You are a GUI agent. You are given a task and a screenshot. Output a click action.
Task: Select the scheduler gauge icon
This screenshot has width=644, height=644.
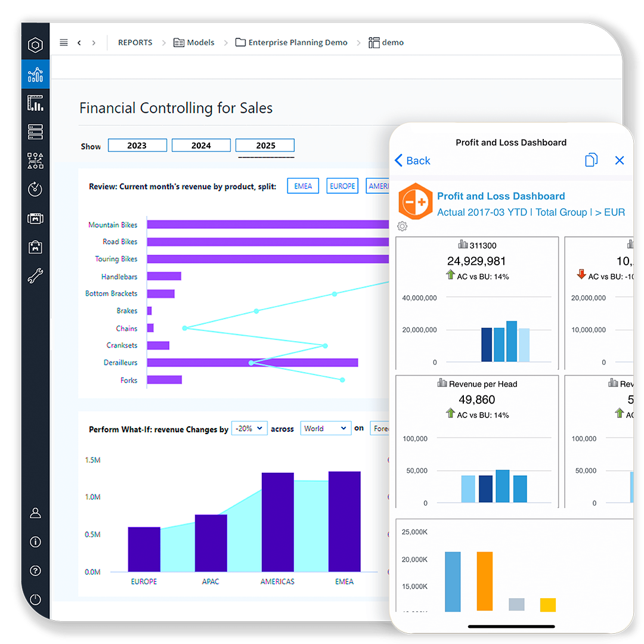[35, 190]
